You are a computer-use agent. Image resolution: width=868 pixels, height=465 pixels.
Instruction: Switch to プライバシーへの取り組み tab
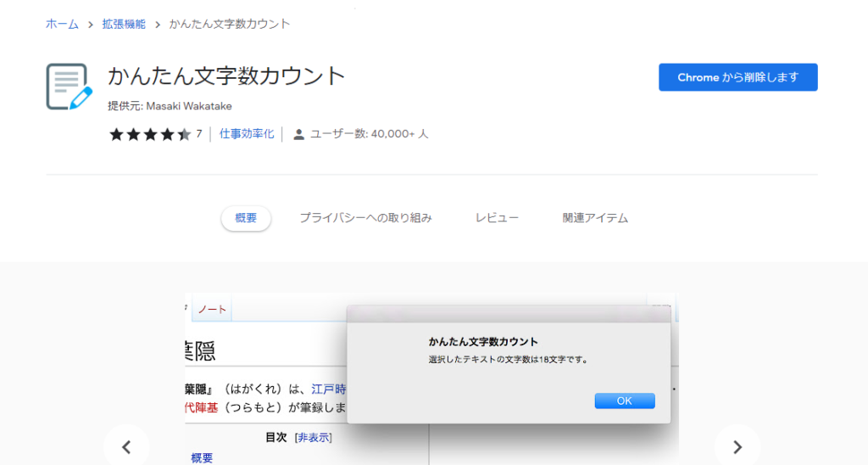point(365,218)
